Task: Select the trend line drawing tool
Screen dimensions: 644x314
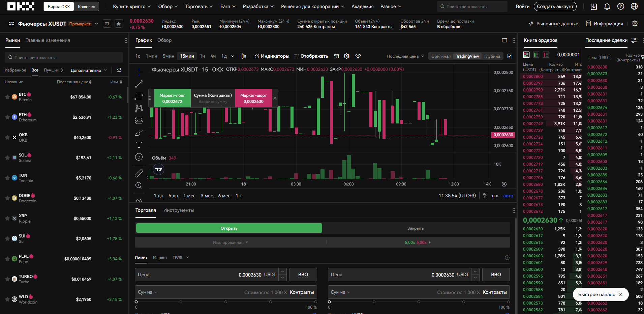Action: [139, 84]
